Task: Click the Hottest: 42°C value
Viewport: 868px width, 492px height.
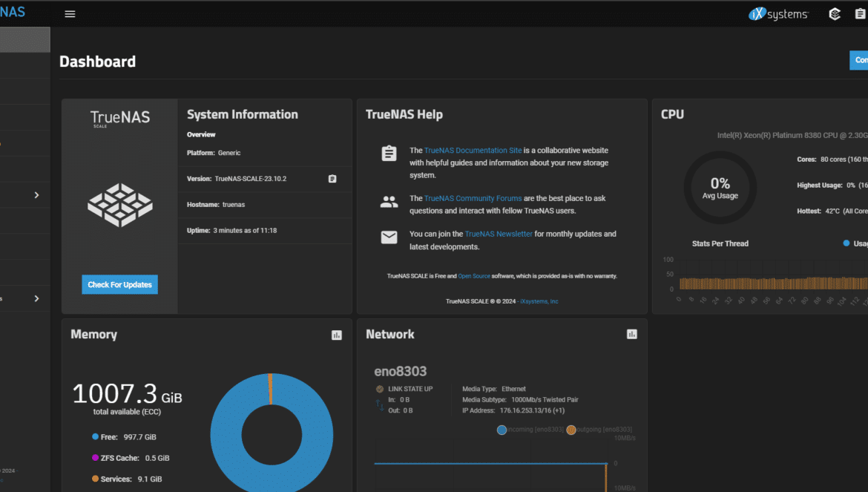Action: tap(832, 211)
